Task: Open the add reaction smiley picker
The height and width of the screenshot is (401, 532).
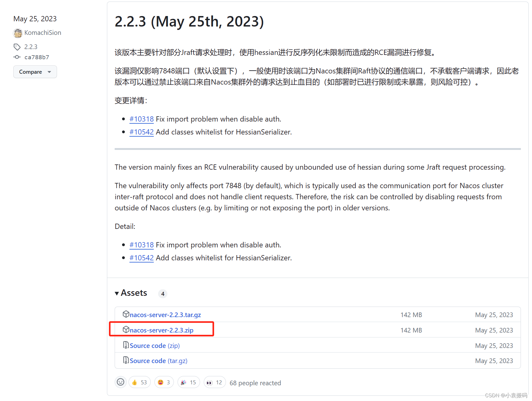Action: point(121,382)
